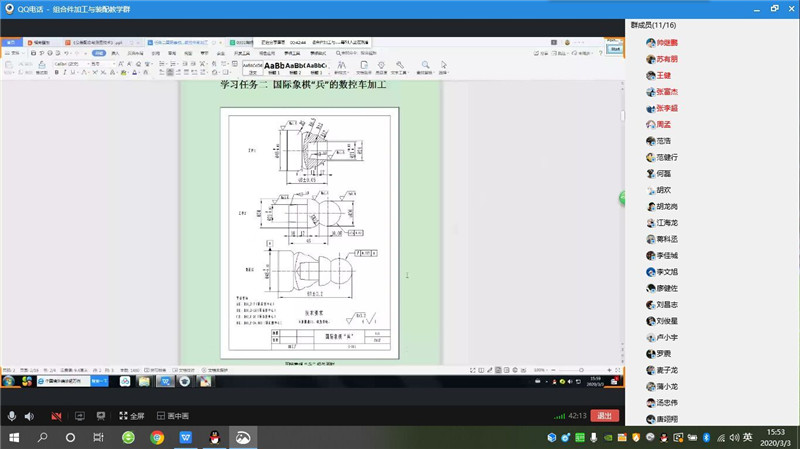Click the 英 input method indicator
This screenshot has width=800, height=449.
[x=747, y=437]
